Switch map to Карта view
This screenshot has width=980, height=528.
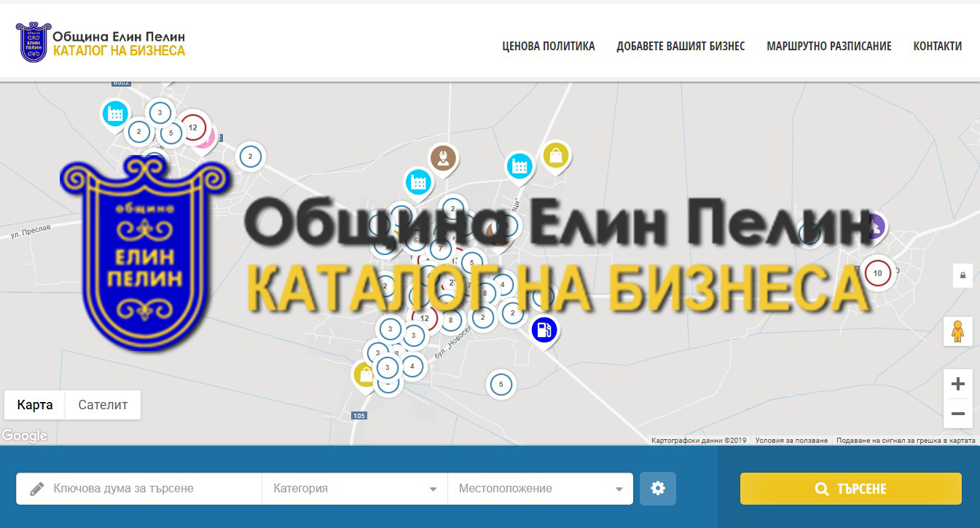[35, 405]
